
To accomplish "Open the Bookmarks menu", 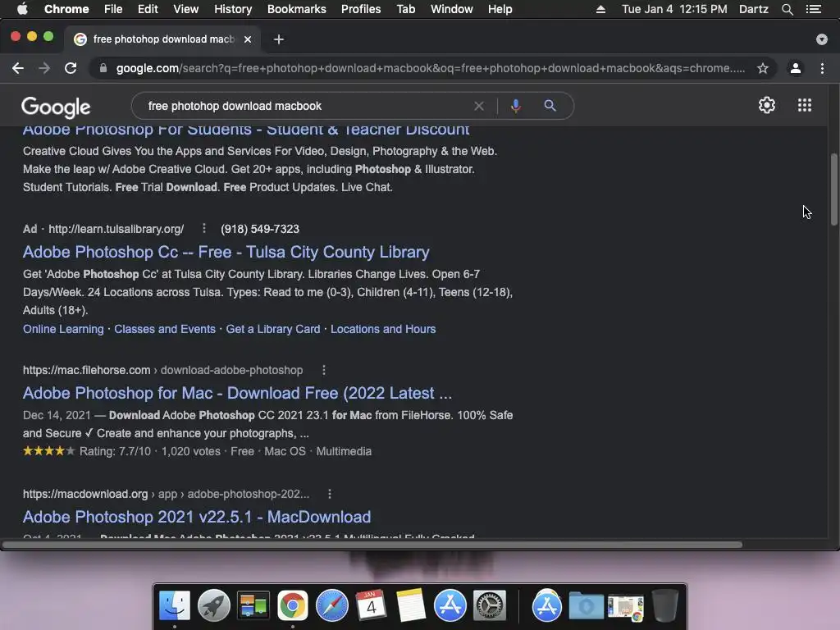I will (x=297, y=9).
